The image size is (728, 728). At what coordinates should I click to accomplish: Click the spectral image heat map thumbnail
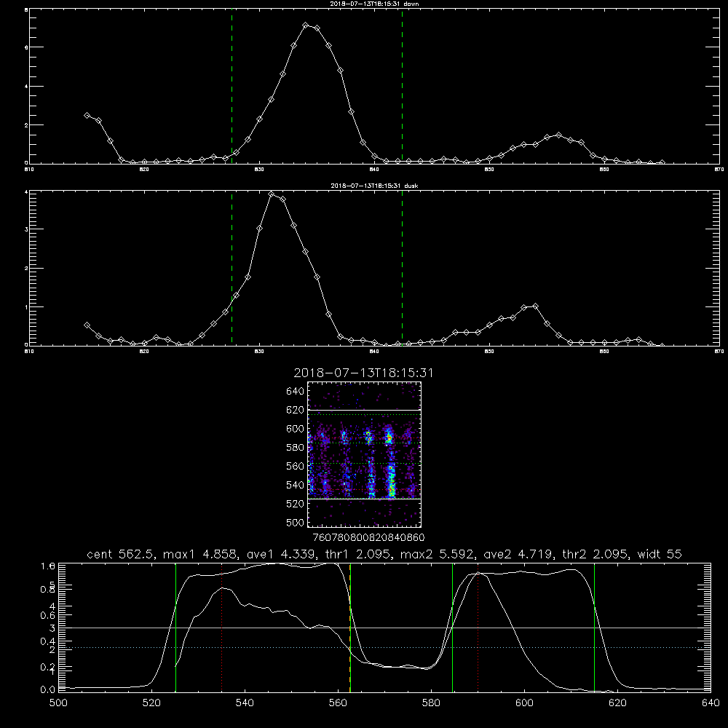pyautogui.click(x=365, y=454)
